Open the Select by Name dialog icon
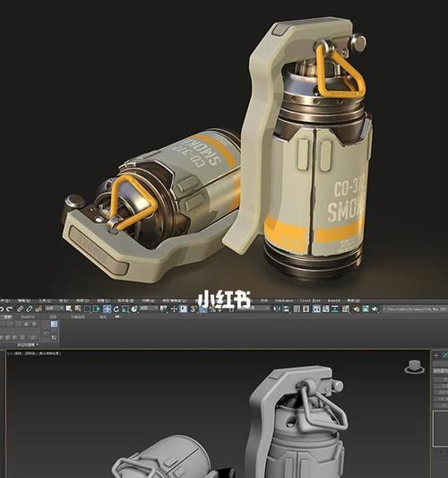This screenshot has height=478, width=448. [78, 309]
